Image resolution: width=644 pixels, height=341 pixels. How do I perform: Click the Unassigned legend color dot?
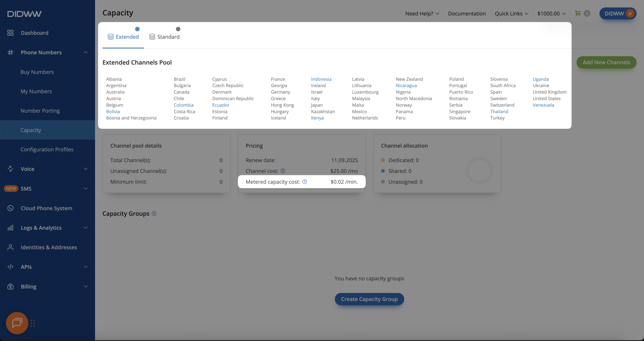(x=383, y=182)
